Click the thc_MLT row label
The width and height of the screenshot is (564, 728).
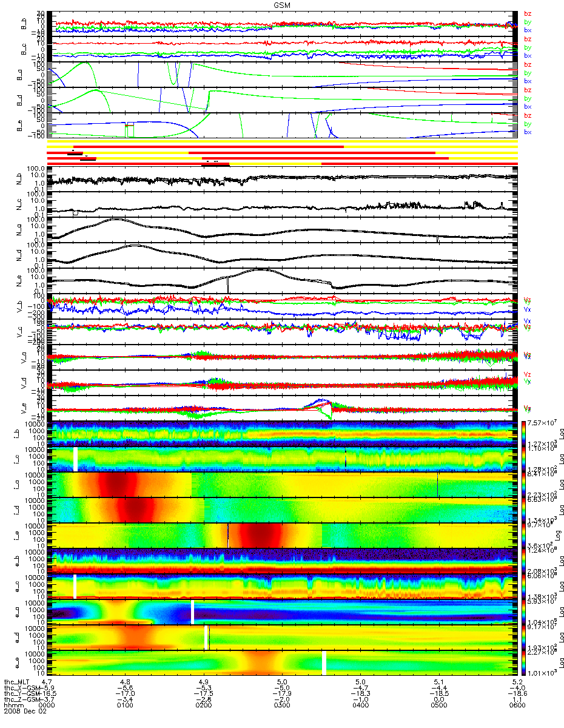pos(18,681)
